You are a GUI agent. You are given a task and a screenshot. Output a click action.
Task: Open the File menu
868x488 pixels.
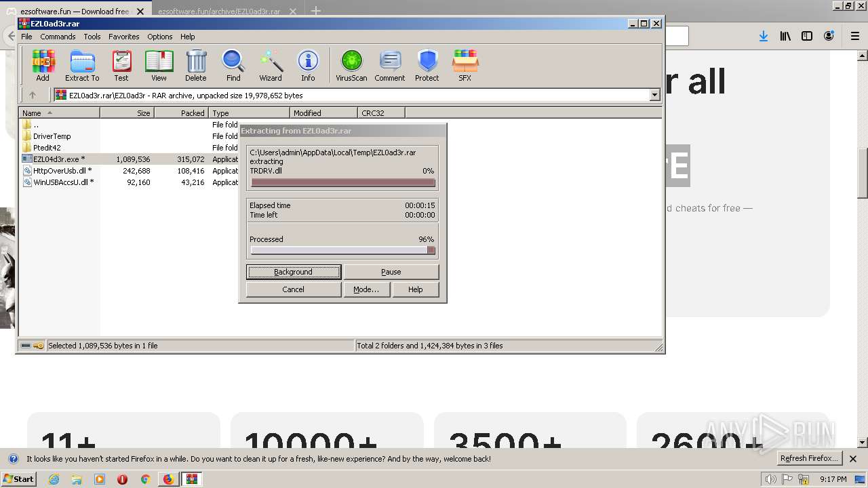pos(26,37)
